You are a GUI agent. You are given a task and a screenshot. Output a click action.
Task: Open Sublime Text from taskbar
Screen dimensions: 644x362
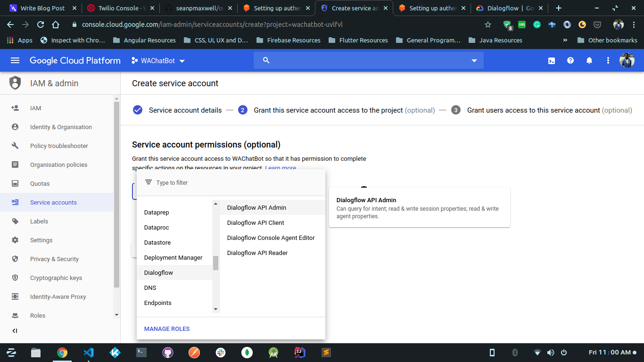click(x=326, y=352)
